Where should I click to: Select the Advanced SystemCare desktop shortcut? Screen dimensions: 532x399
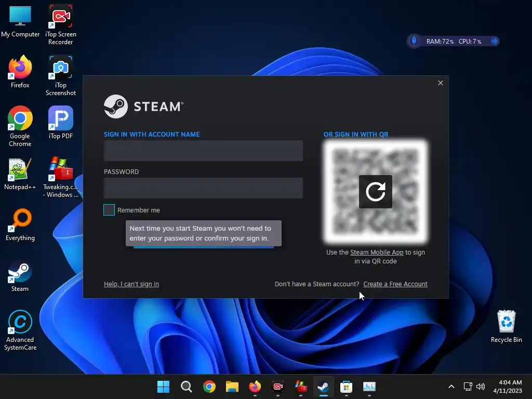coord(20,330)
